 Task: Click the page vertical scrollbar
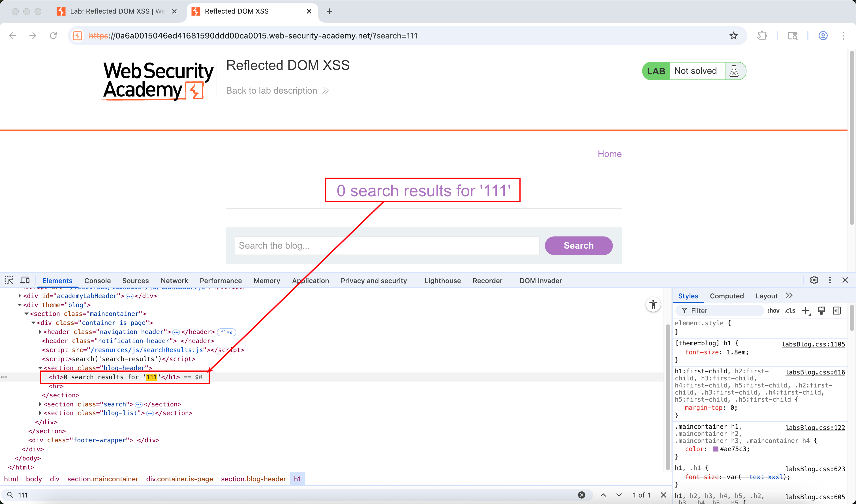tap(851, 137)
